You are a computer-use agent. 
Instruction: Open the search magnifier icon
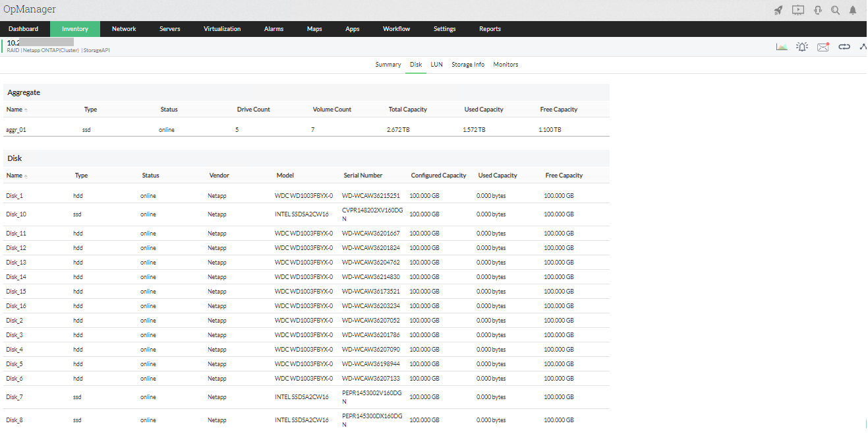click(x=835, y=10)
